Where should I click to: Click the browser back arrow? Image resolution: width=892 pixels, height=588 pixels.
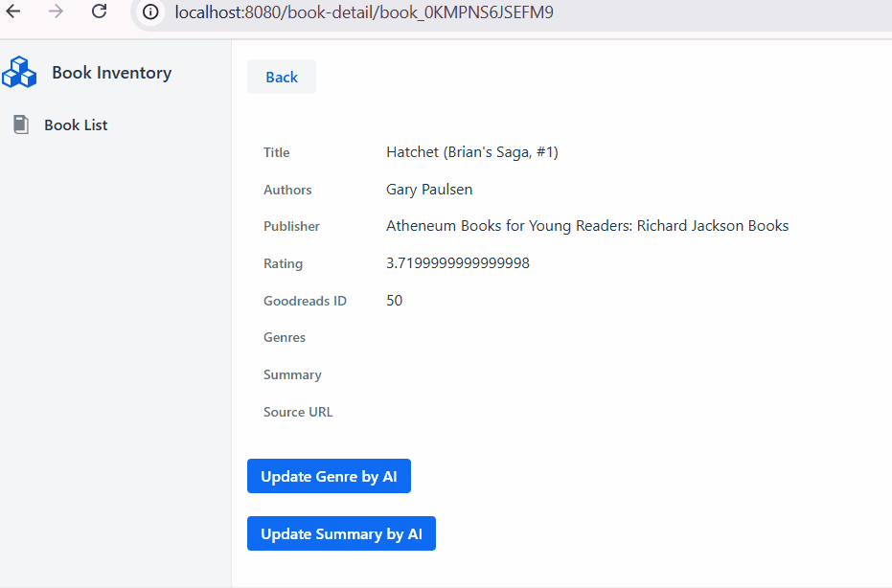click(x=13, y=11)
